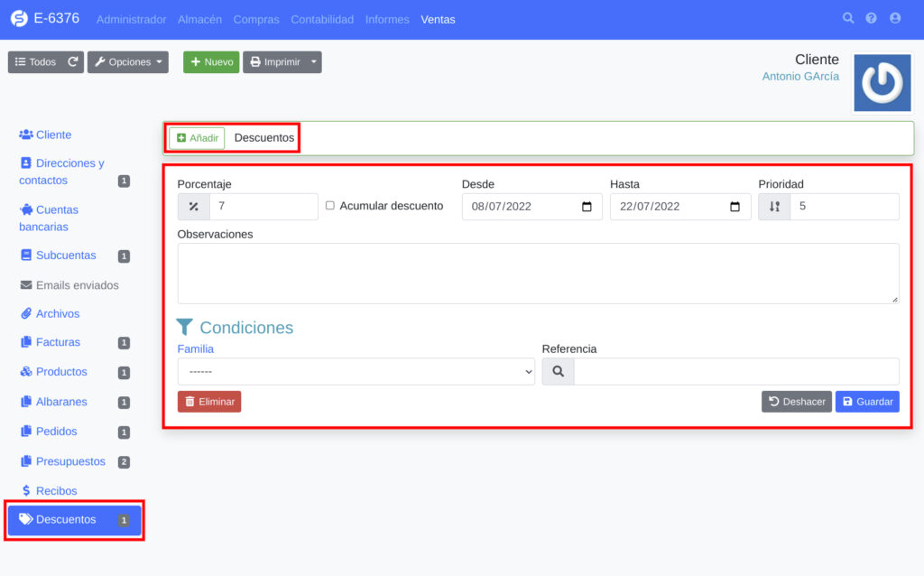Open the user account icon
The width and height of the screenshot is (924, 576).
[x=895, y=18]
